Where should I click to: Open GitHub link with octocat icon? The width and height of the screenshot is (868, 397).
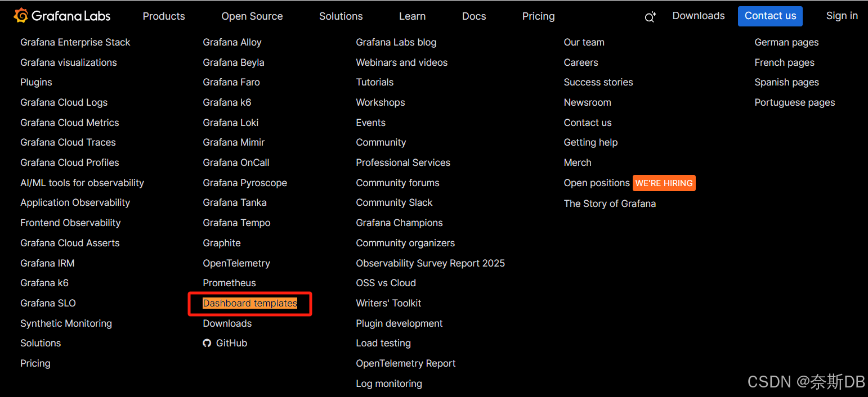pyautogui.click(x=225, y=343)
